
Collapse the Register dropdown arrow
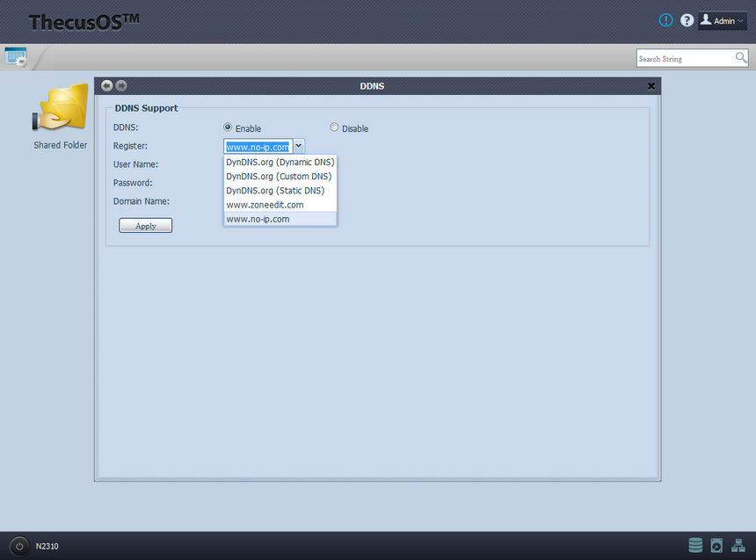point(299,146)
